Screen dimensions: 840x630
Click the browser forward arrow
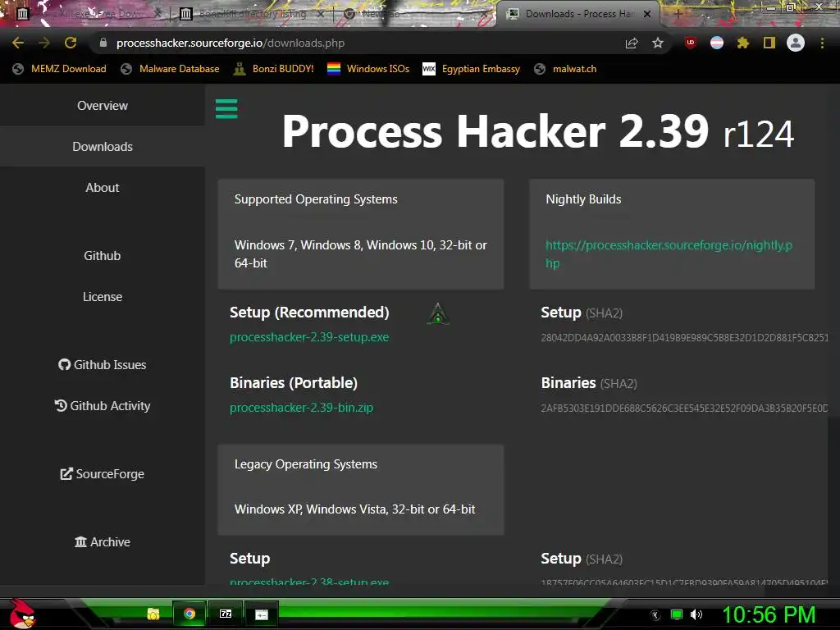pyautogui.click(x=44, y=43)
